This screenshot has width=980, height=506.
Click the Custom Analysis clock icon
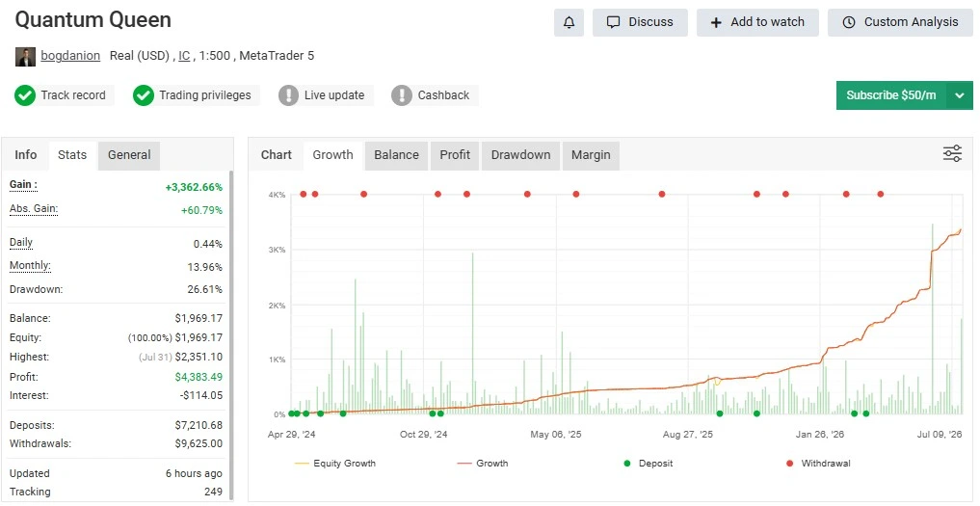[849, 22]
